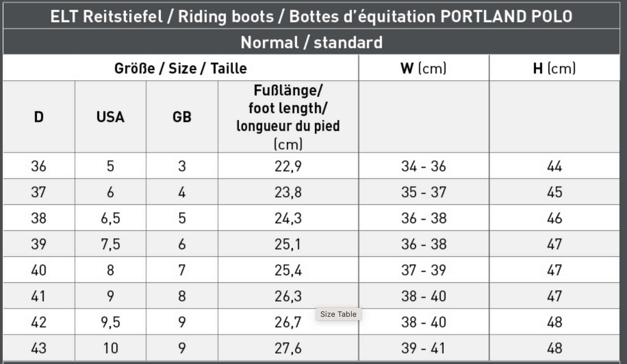The width and height of the screenshot is (627, 364).
Task: Select foot length 25,1 cell
Action: click(288, 244)
